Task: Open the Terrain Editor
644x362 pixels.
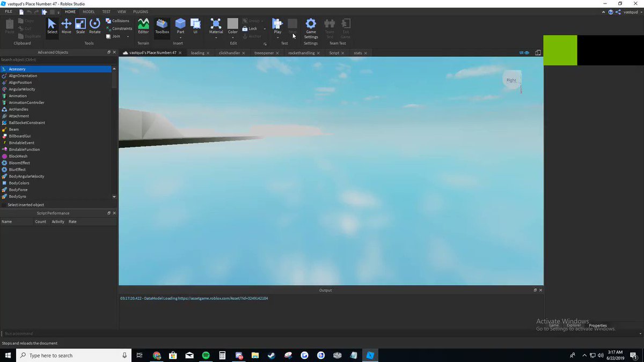Action: (143, 26)
